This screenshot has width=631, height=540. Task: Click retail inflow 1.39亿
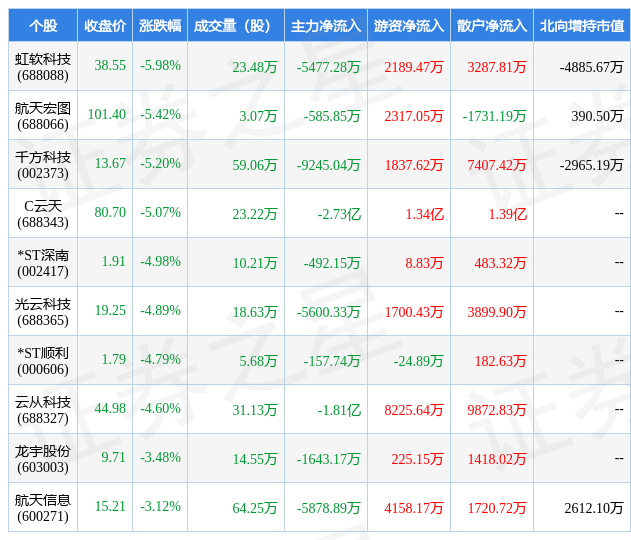pos(507,214)
